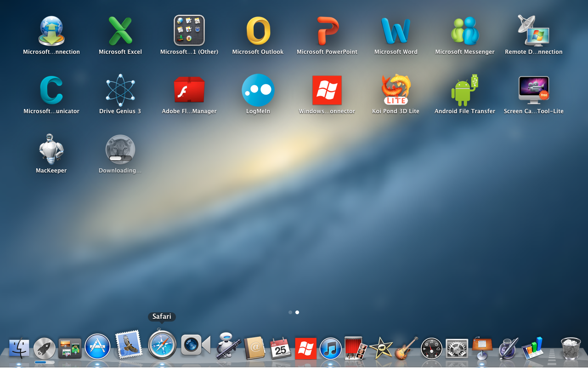
Task: Launch Microsoft Outlook
Action: pos(258,31)
